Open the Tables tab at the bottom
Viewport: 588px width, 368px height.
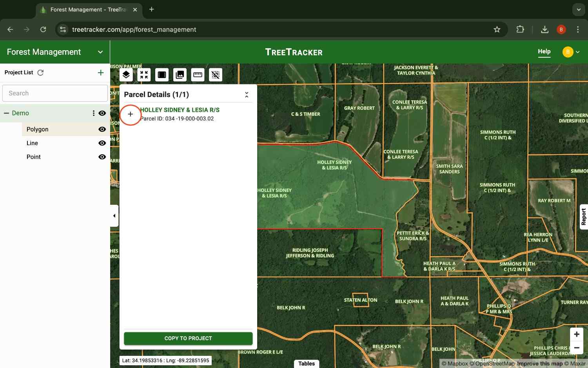coord(307,363)
